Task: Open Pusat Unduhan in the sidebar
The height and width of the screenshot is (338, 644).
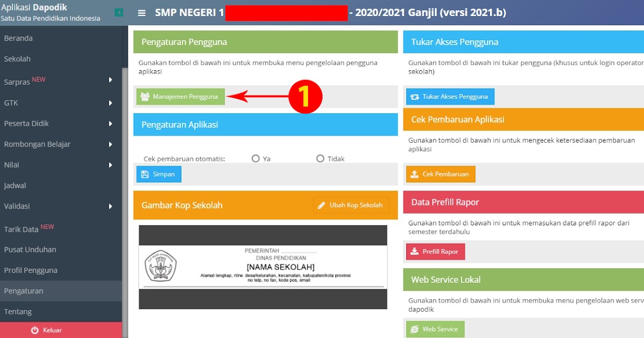Action: (x=61, y=249)
